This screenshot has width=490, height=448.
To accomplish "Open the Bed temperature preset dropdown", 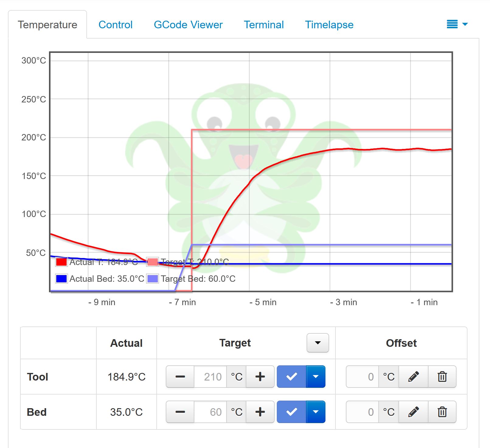I will pos(316,412).
